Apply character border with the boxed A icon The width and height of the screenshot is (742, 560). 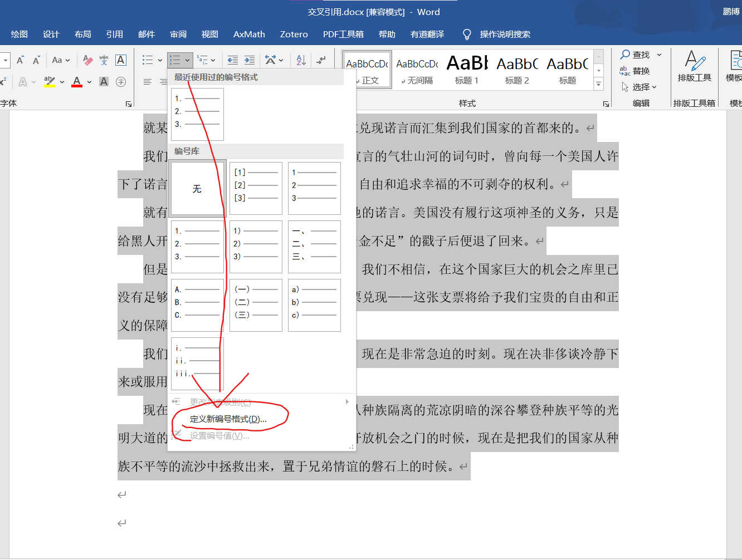pos(121,60)
